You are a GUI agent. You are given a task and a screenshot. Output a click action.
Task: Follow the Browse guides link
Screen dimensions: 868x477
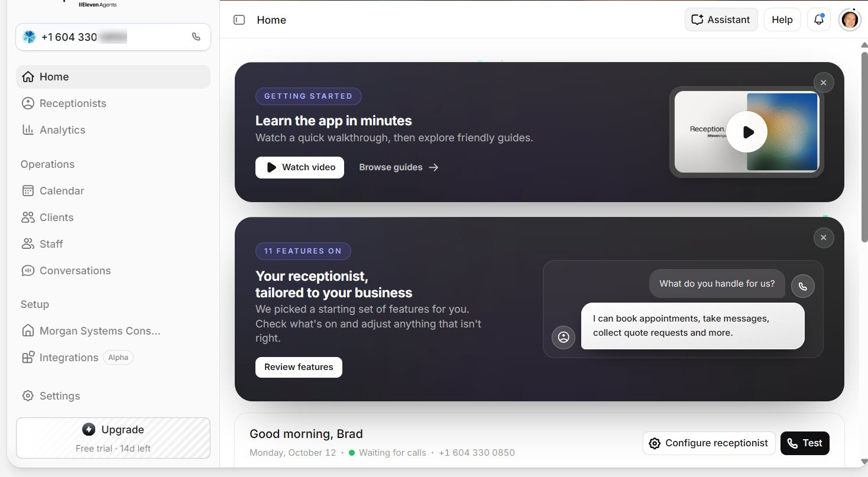[x=399, y=167]
